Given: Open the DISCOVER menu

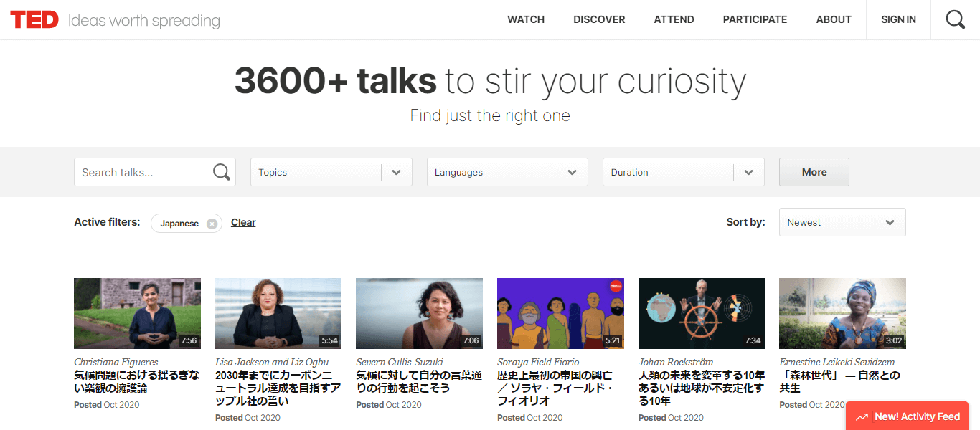Looking at the screenshot, I should pyautogui.click(x=599, y=19).
